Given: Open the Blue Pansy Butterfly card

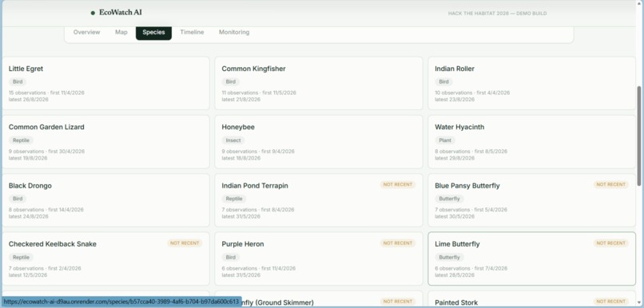Looking at the screenshot, I should pos(532,200).
